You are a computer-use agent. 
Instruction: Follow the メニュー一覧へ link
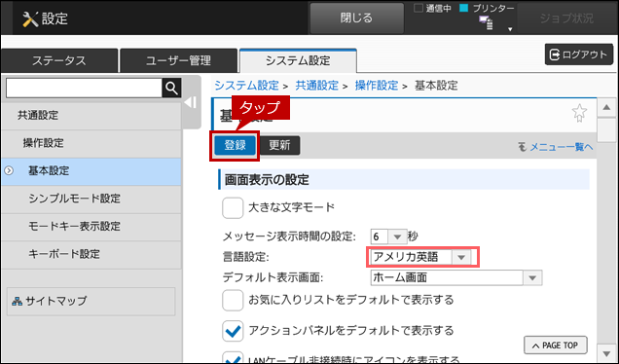562,147
